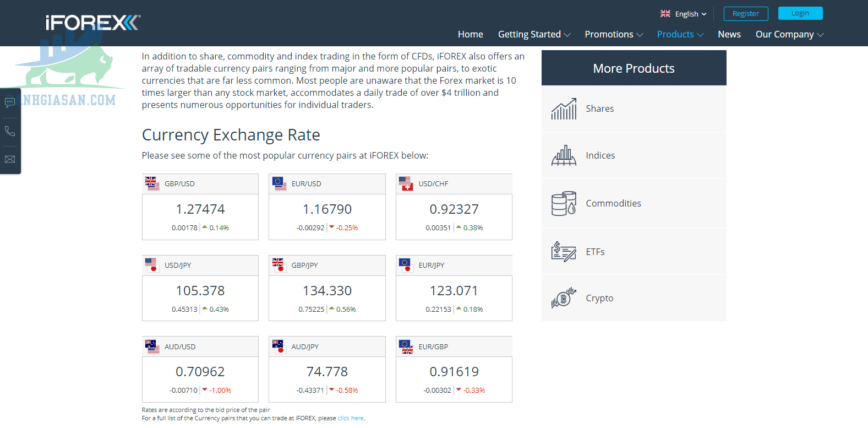The image size is (868, 428).
Task: Click the EUR/GBP rate 0.91619
Action: 454,372
